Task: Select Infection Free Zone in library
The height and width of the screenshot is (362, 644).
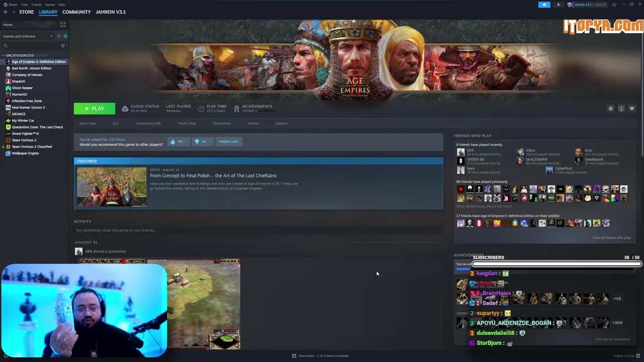Action: 27,101
